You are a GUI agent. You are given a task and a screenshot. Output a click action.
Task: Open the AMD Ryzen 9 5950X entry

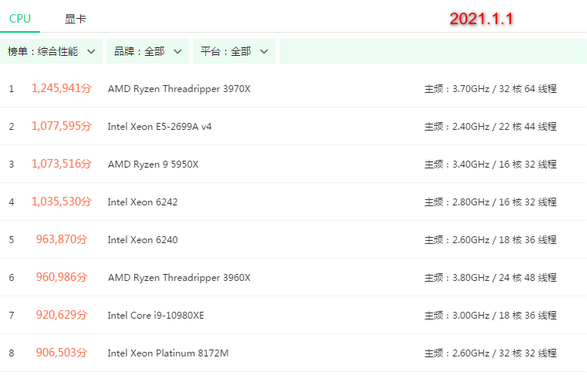click(x=153, y=164)
